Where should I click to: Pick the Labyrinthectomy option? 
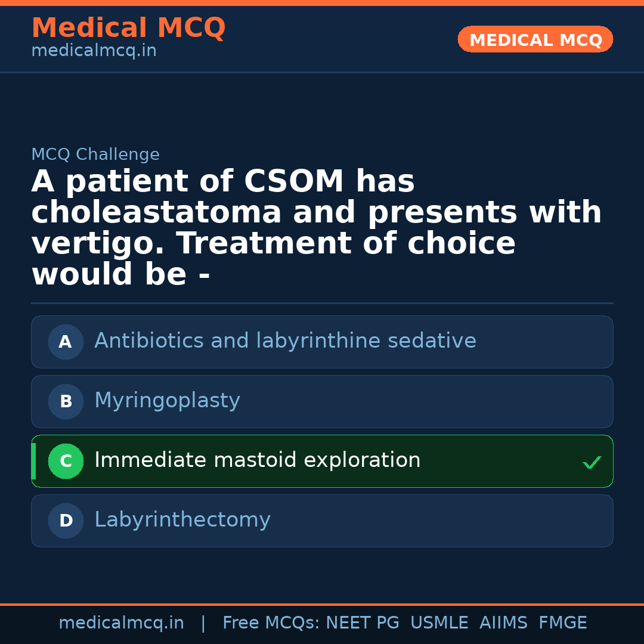(x=182, y=520)
